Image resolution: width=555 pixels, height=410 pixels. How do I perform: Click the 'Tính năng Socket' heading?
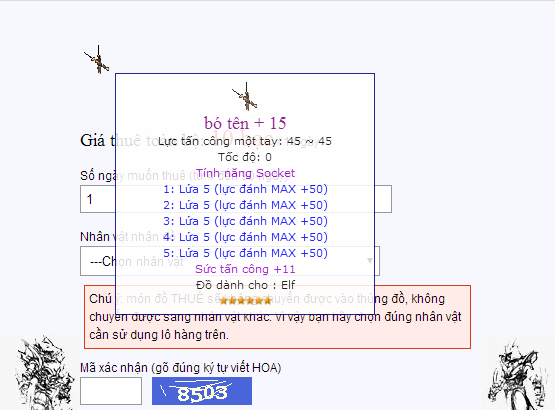click(x=245, y=173)
